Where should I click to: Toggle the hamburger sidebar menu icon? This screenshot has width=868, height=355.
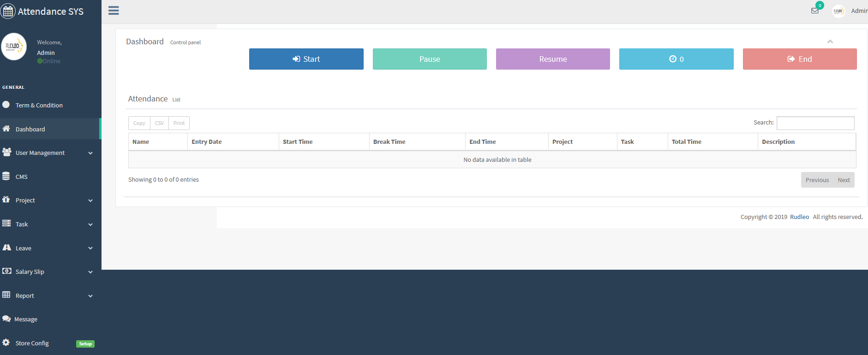114,11
